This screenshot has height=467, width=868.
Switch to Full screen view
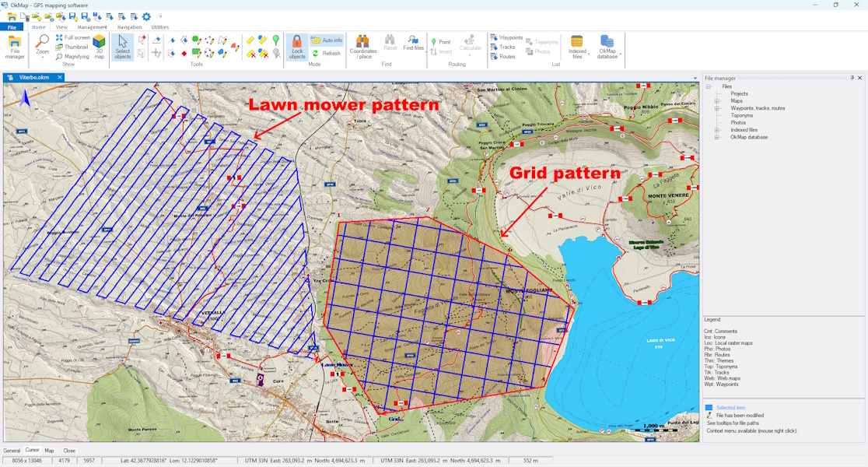pyautogui.click(x=72, y=37)
